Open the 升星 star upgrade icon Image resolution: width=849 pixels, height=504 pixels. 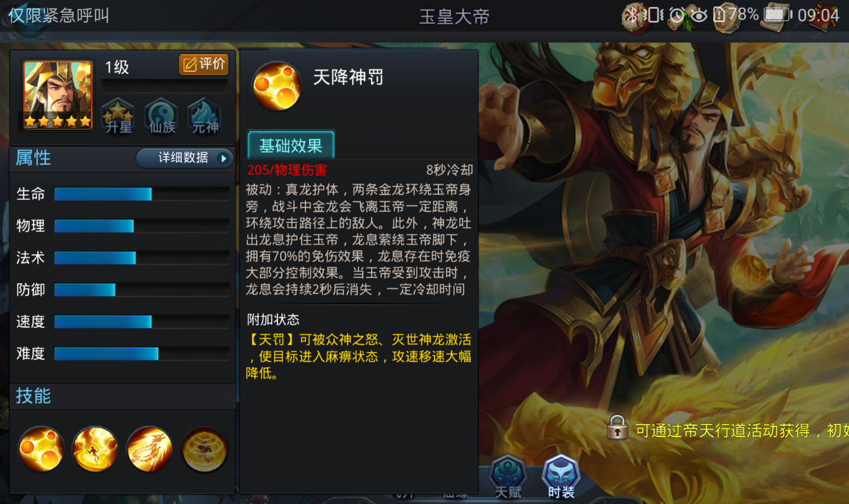pos(119,116)
